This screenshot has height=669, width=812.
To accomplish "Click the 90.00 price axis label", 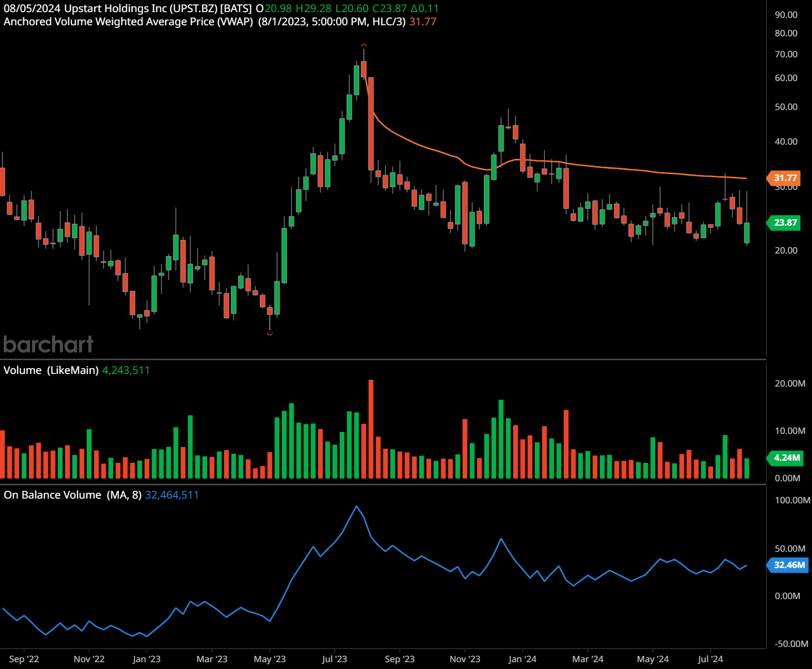I will pyautogui.click(x=786, y=15).
